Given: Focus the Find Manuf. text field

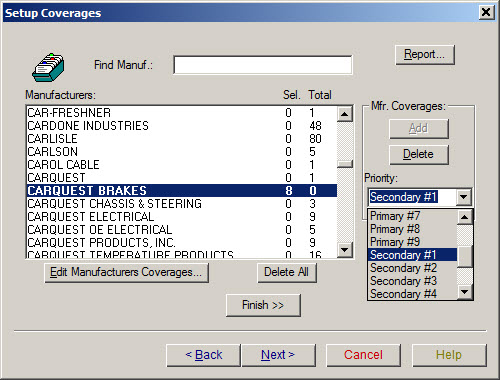Looking at the screenshot, I should [x=263, y=65].
